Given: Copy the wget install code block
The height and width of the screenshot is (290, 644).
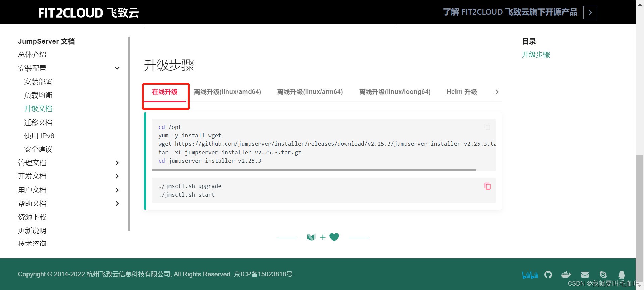Looking at the screenshot, I should [487, 127].
